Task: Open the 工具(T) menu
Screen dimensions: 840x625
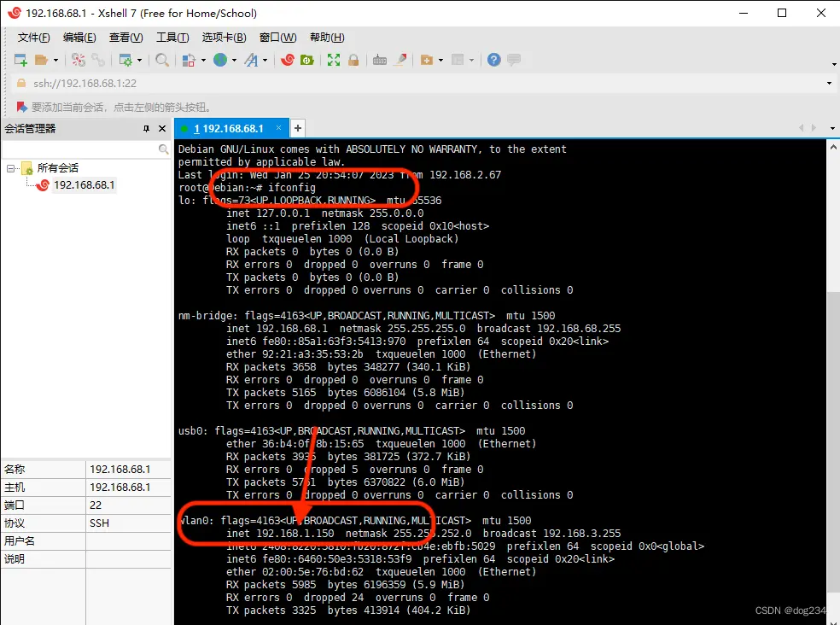Action: click(172, 38)
